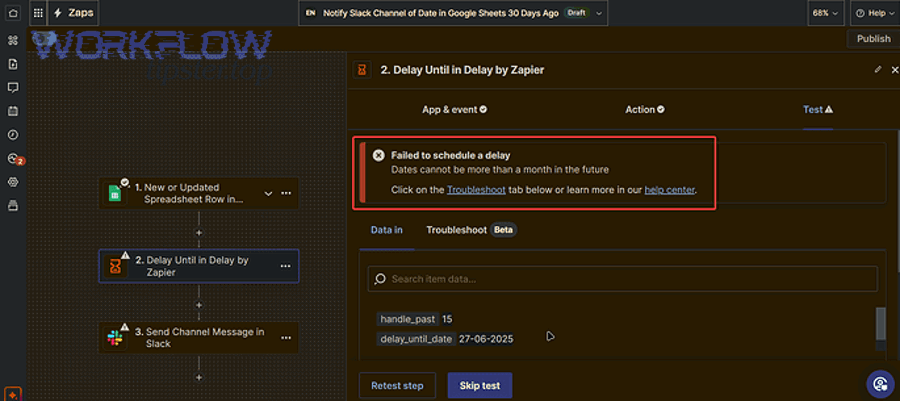
Task: Select the Troubleshoot Beta tab
Action: 471,230
